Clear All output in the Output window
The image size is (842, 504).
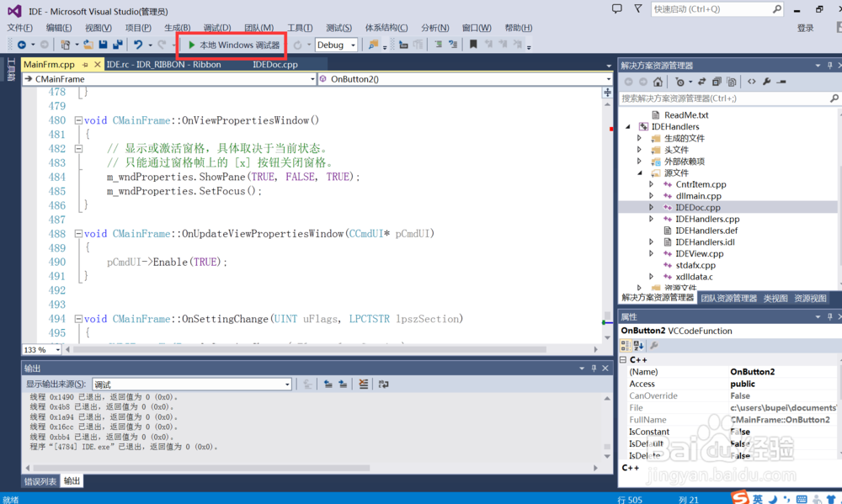click(362, 384)
